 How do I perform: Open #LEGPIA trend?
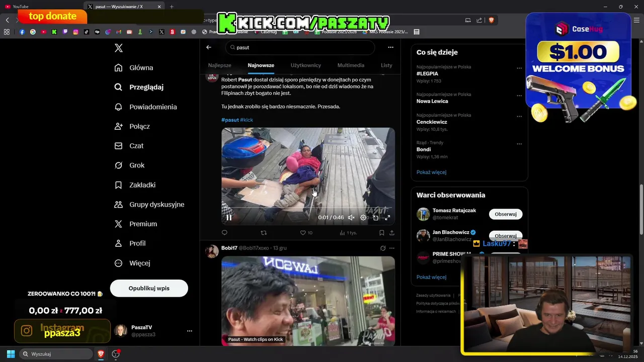click(x=427, y=73)
